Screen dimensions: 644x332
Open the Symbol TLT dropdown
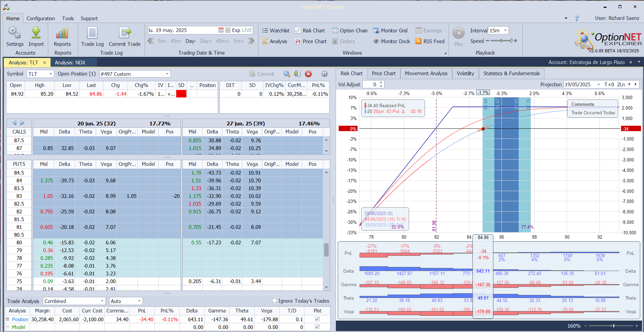51,74
